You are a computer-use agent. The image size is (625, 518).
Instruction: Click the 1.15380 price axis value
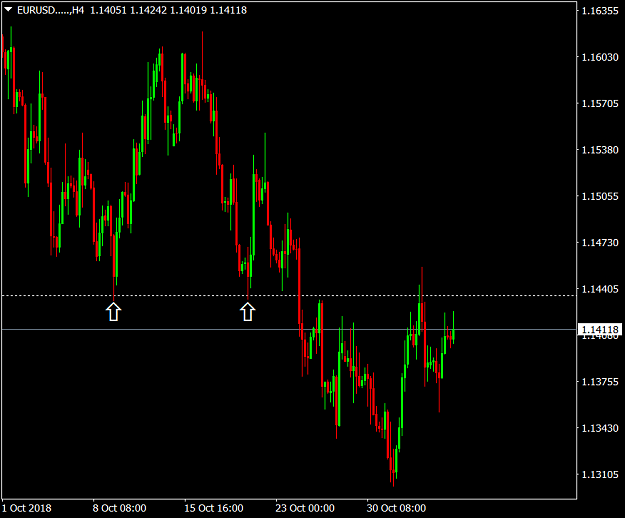coord(600,150)
